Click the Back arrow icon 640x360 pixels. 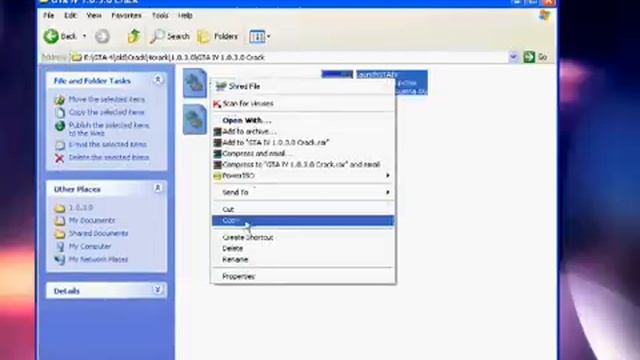tap(51, 36)
